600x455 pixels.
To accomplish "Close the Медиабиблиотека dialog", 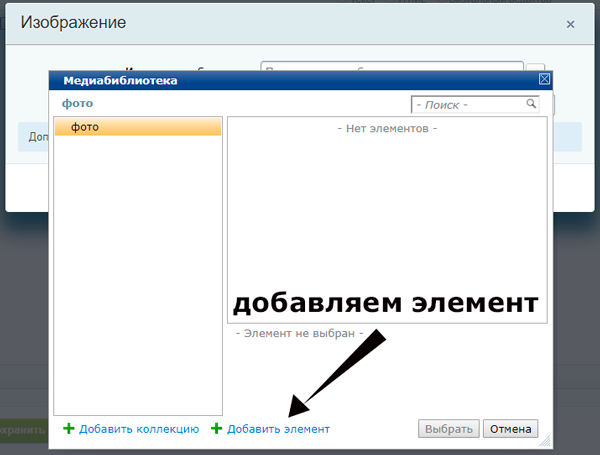I will point(544,79).
